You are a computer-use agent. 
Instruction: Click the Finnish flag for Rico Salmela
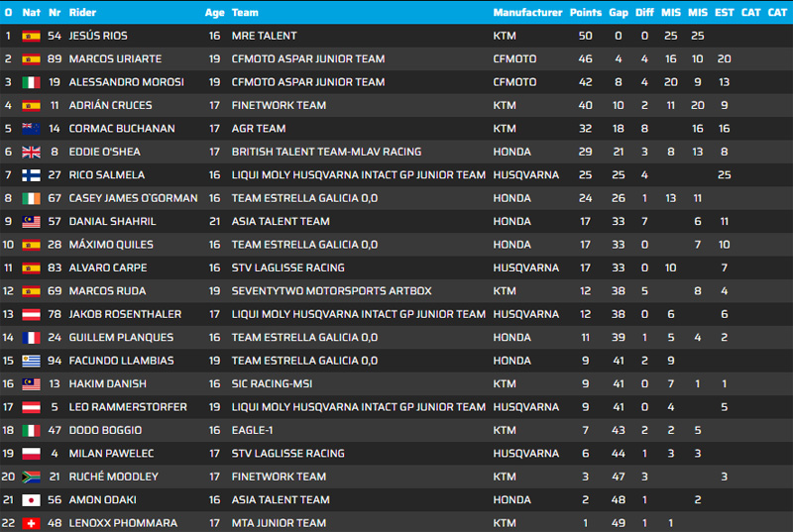[x=31, y=175]
